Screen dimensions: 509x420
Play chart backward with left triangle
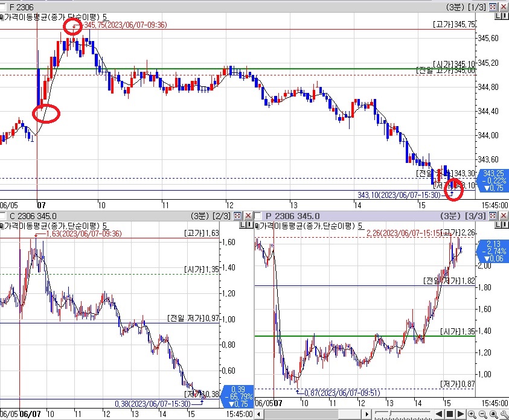(x=439, y=414)
